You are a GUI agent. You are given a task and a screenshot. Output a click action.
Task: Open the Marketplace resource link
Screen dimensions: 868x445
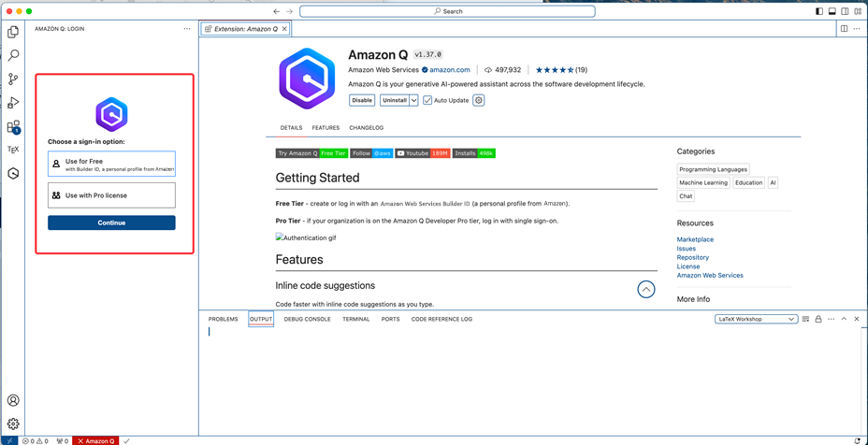coord(695,239)
